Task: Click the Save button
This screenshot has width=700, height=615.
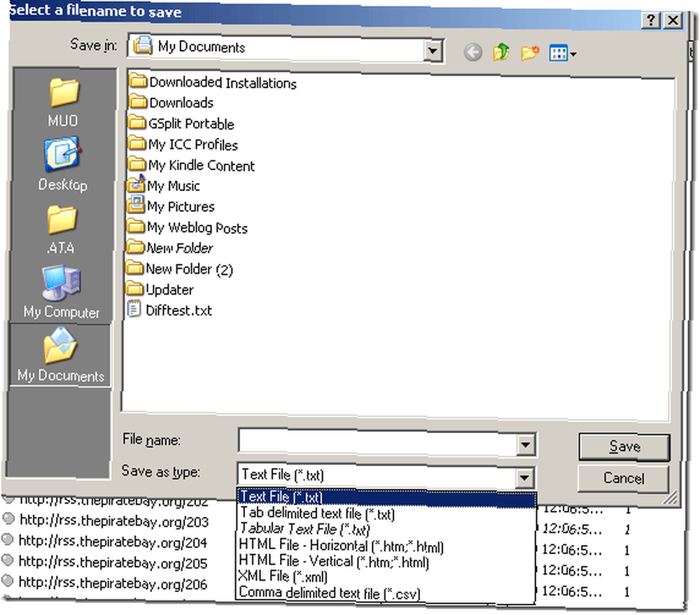Action: 624,446
